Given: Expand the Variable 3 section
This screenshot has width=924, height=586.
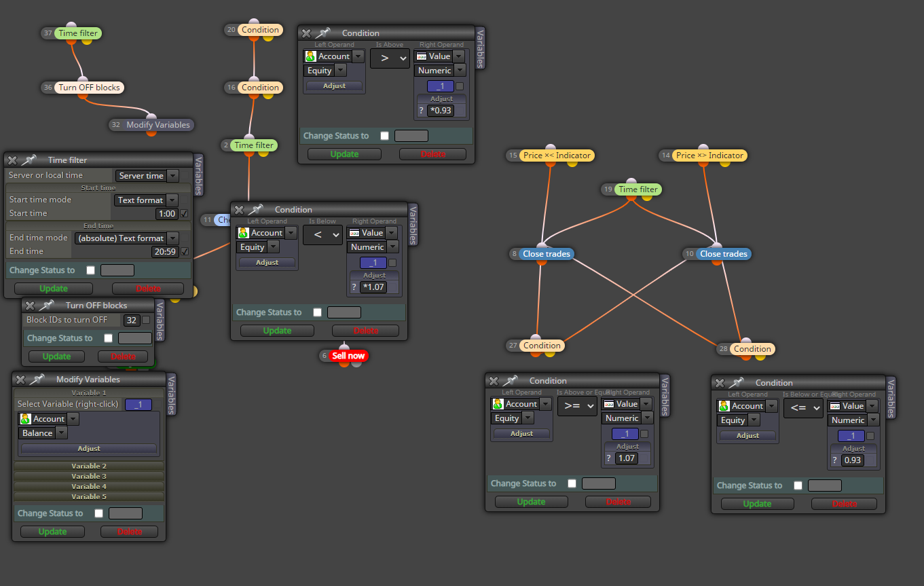Looking at the screenshot, I should [x=89, y=477].
